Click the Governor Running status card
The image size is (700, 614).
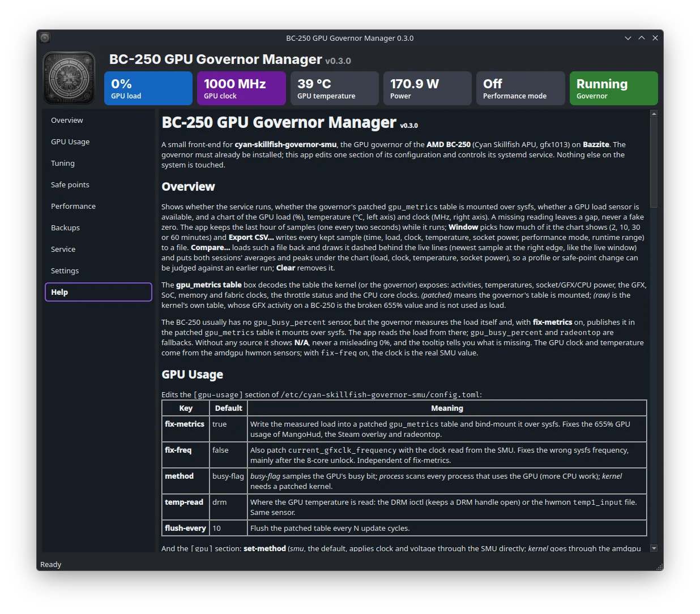coord(614,88)
